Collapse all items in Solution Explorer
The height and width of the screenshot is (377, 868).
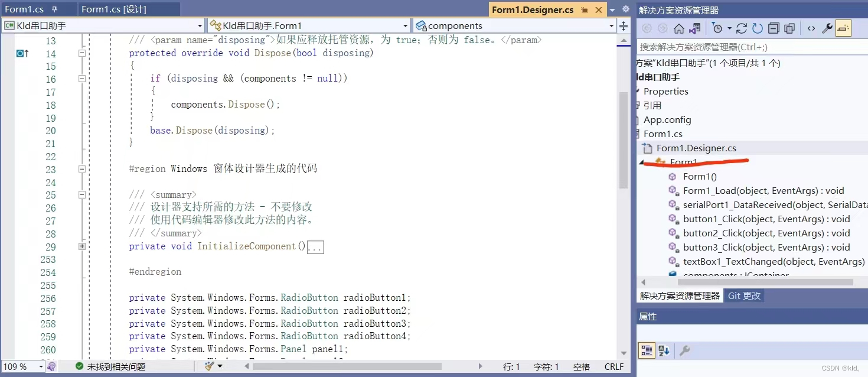774,28
